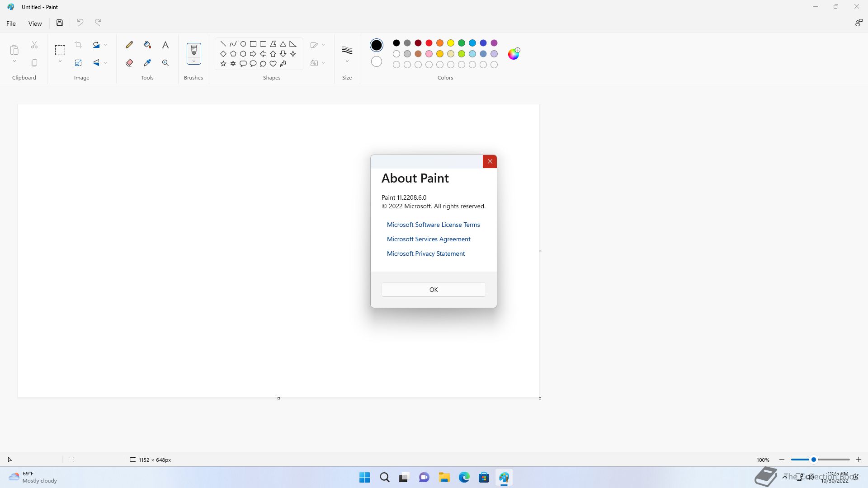The width and height of the screenshot is (868, 488).
Task: Close the About Paint dialog
Action: (x=490, y=161)
